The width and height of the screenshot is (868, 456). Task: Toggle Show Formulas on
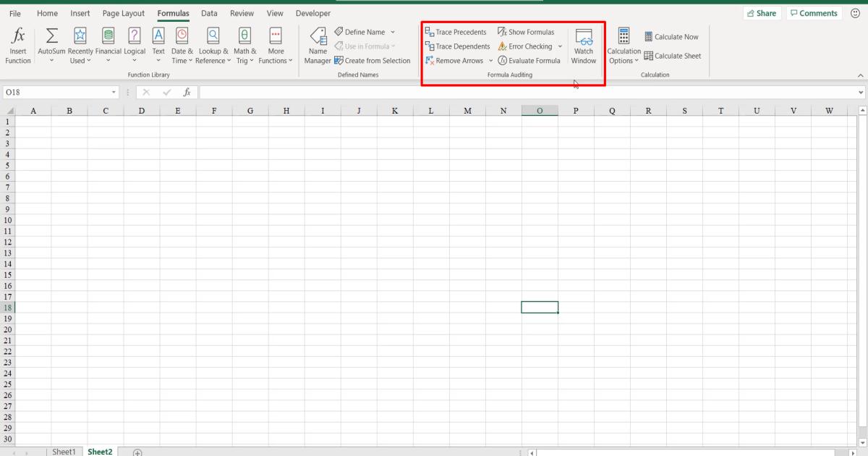527,32
